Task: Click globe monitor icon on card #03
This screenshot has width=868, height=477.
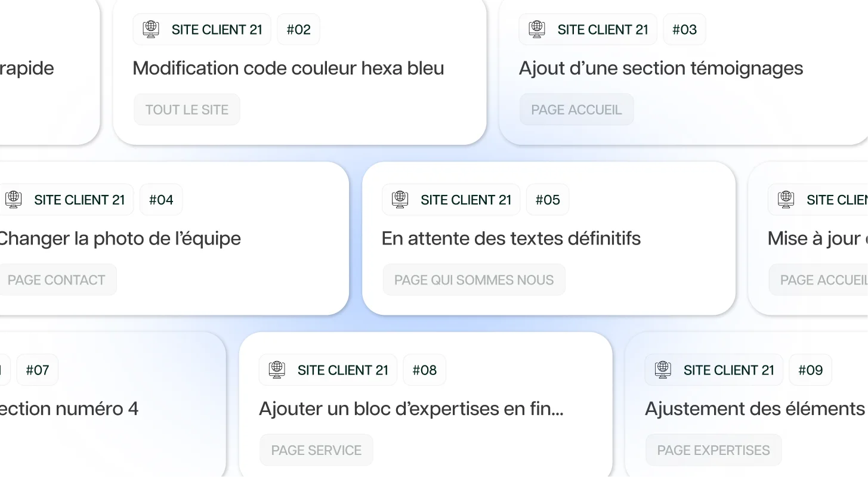Action: point(538,29)
